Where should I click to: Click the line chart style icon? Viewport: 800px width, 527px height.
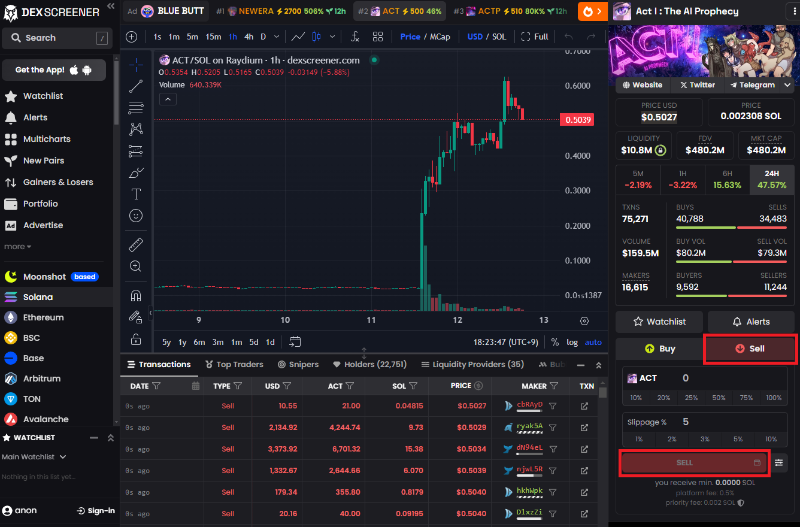(298, 37)
